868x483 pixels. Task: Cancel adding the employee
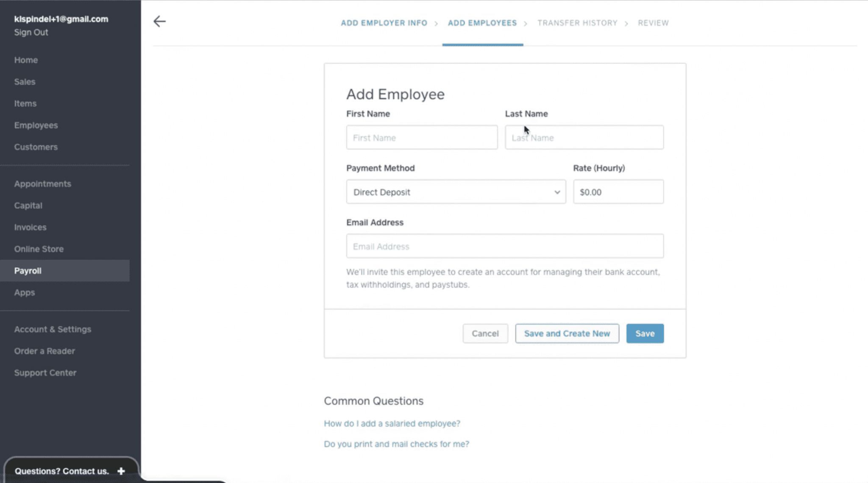pos(485,333)
